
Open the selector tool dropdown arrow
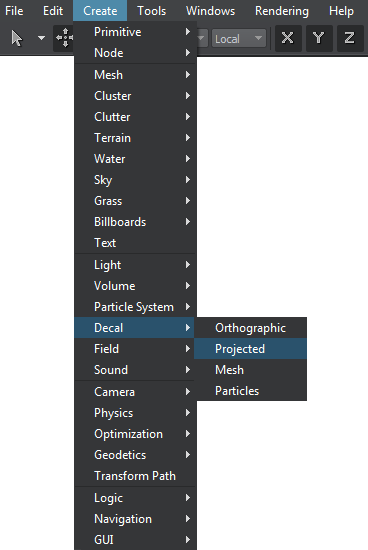[41, 38]
